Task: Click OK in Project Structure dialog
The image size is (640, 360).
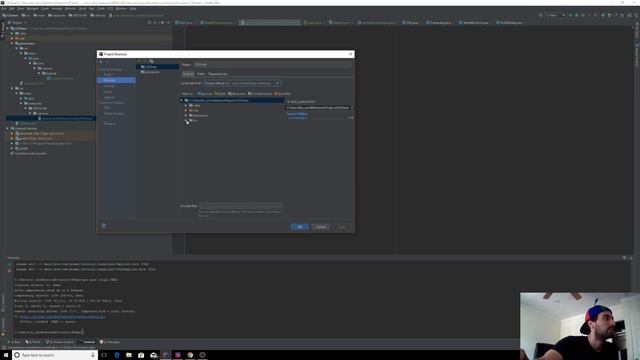Action: (x=300, y=227)
